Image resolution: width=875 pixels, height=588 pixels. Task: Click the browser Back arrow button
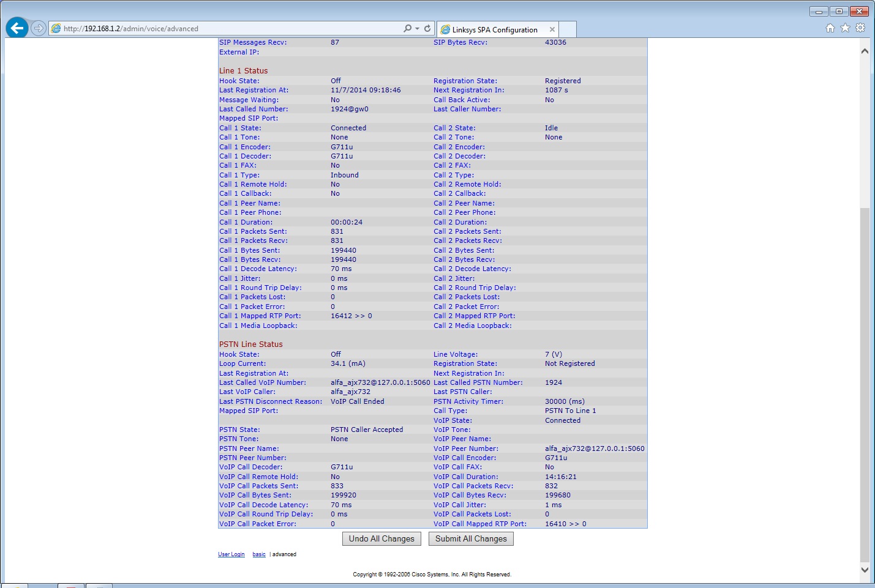tap(17, 28)
